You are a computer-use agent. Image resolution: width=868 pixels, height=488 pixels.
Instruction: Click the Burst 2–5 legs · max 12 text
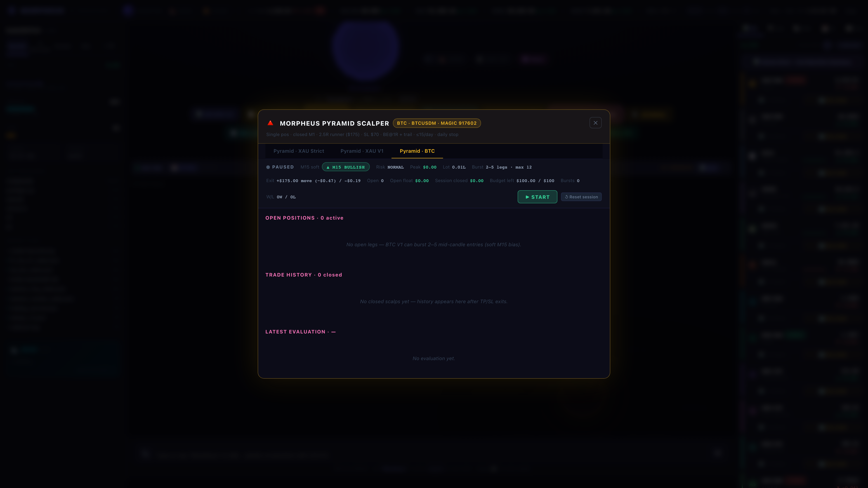coord(502,167)
